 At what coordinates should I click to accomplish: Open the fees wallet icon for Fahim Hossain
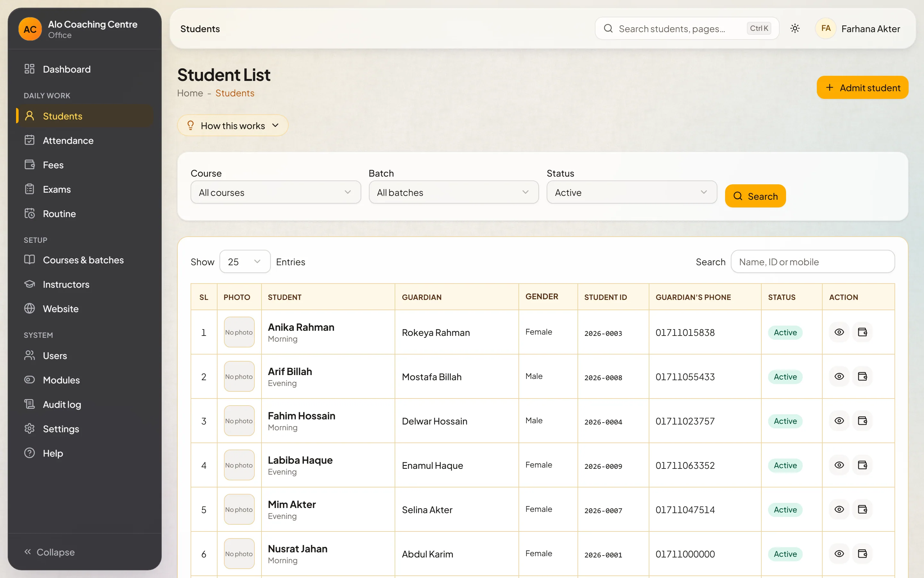pos(862,421)
